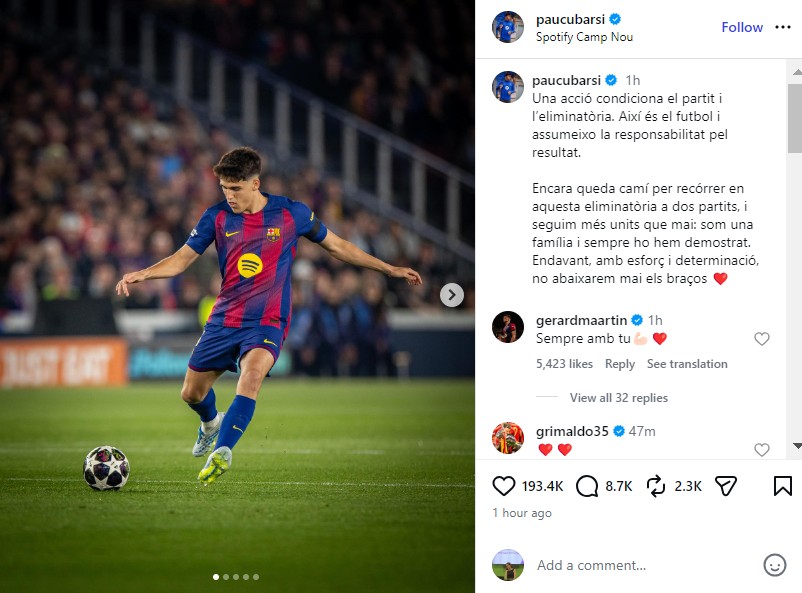
Task: Save post with the bookmark icon
Action: [x=782, y=486]
